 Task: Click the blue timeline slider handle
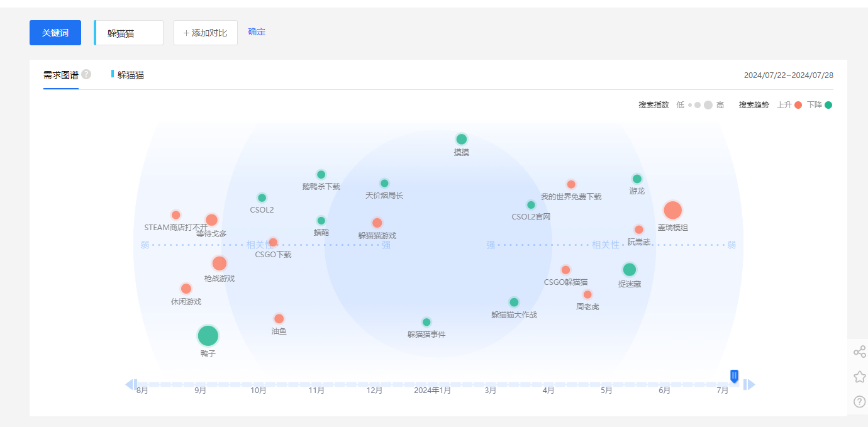[x=734, y=376]
